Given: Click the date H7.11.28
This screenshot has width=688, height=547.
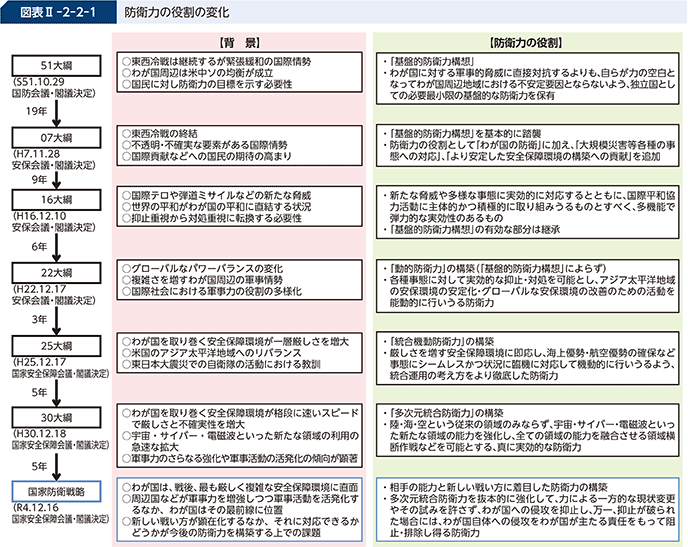Looking at the screenshot, I should [38, 154].
